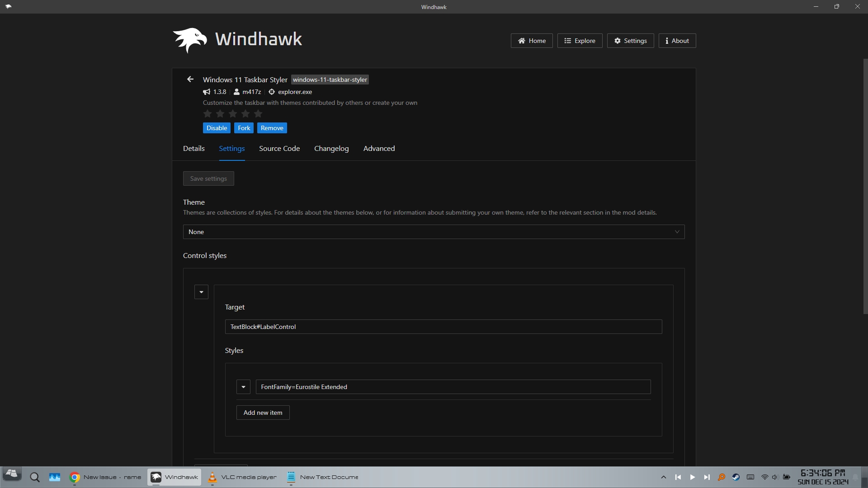Open the Changelog tab

click(331, 148)
